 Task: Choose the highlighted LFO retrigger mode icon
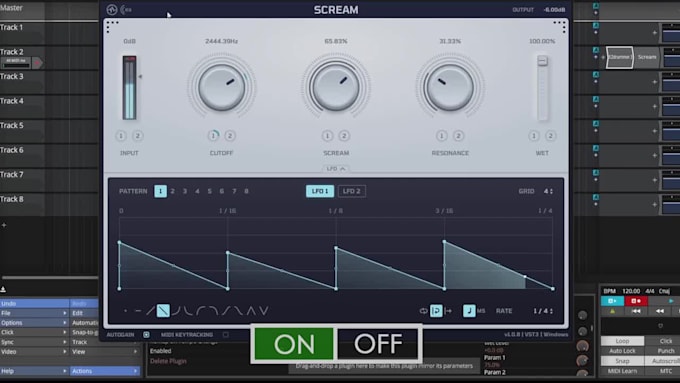tap(436, 311)
